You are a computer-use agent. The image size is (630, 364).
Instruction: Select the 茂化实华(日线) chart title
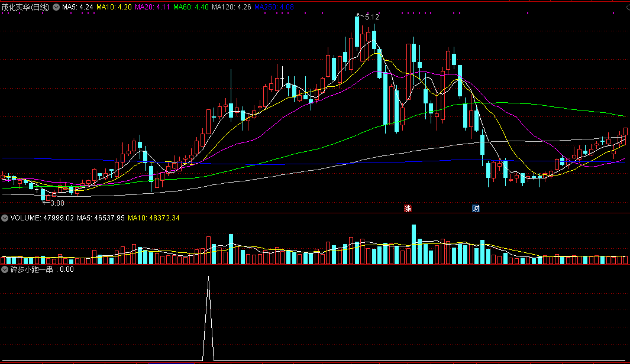[25, 7]
